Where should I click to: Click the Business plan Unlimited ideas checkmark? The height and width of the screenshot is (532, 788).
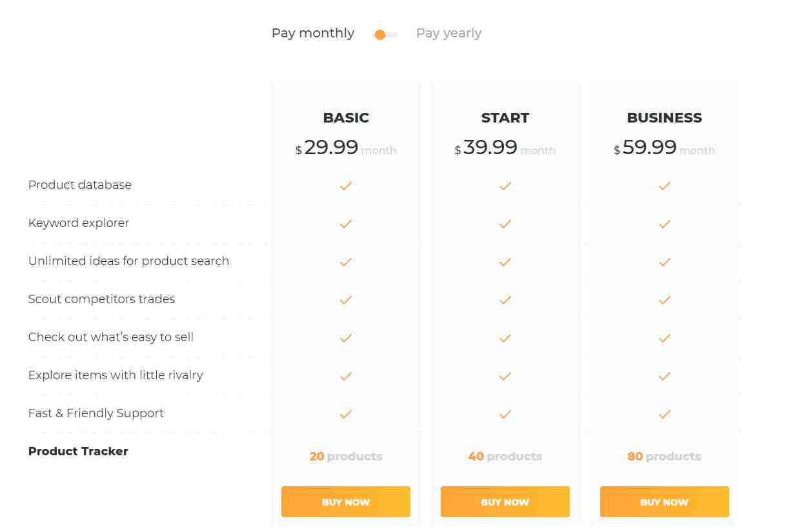(665, 262)
